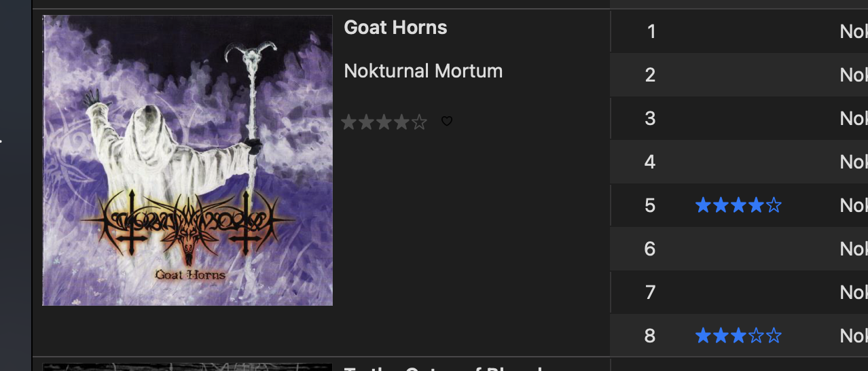This screenshot has height=371, width=868.
Task: Select track number 6 row
Action: click(x=739, y=249)
